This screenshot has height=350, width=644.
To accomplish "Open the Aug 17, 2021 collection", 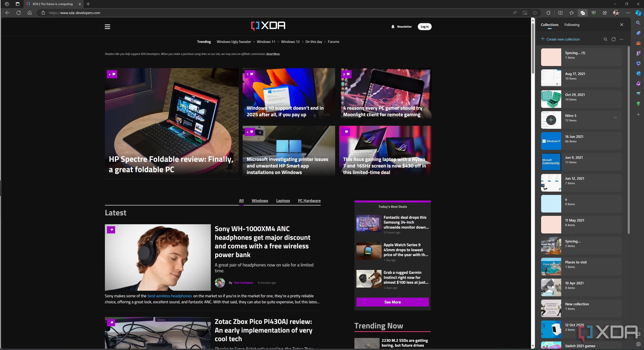I will (x=581, y=78).
